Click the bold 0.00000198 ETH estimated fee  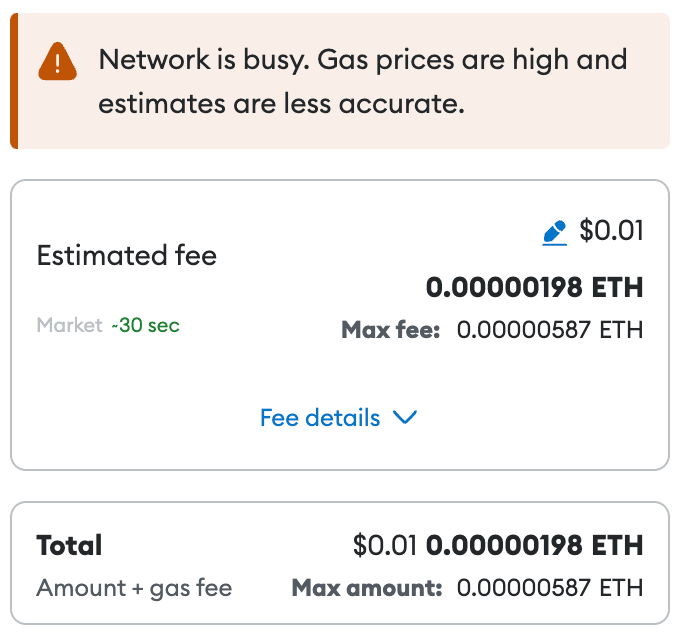click(x=534, y=288)
